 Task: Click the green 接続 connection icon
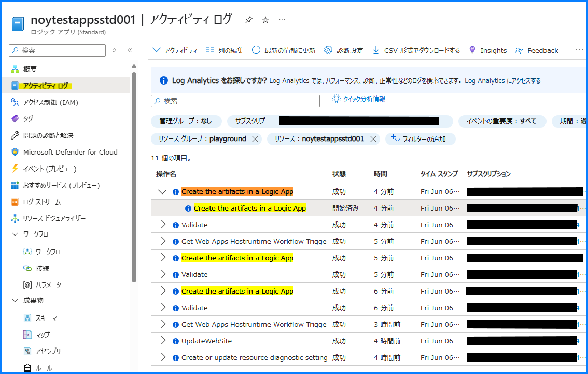[27, 268]
